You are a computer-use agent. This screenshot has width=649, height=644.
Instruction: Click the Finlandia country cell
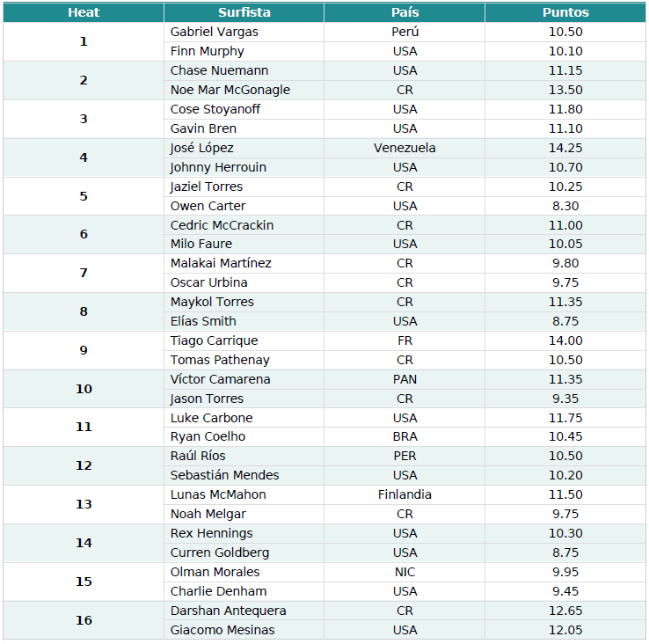click(405, 494)
